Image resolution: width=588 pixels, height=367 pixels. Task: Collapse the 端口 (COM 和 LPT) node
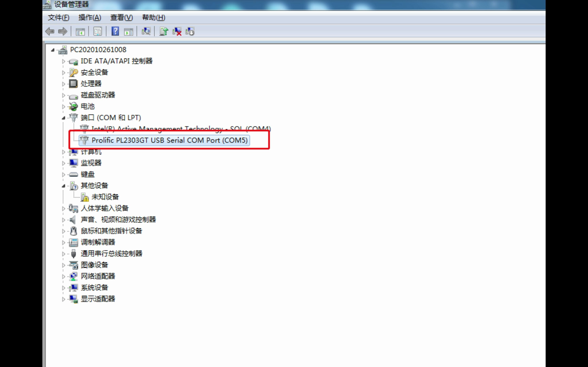(63, 118)
